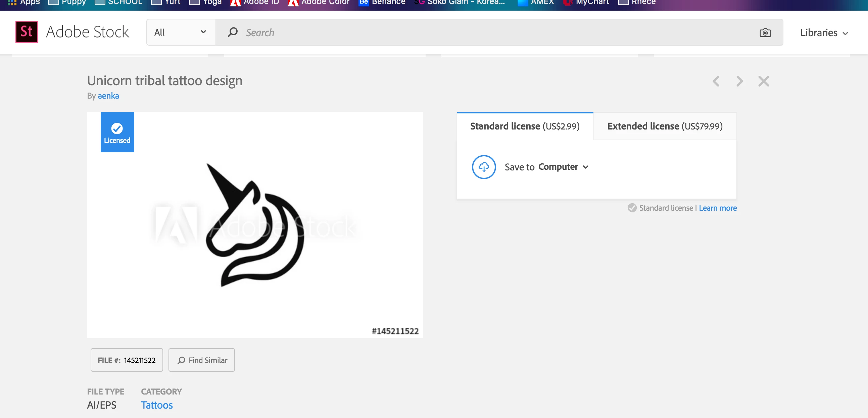Click the magnifier icon in search bar

click(233, 32)
